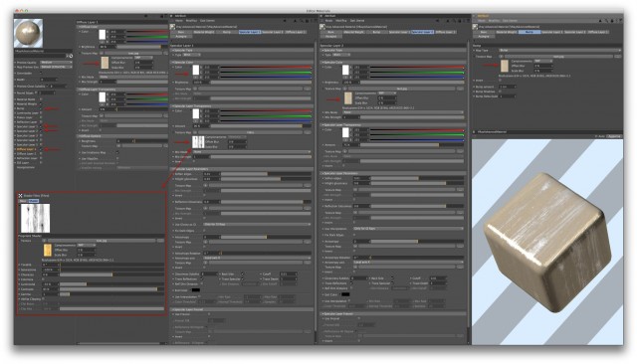Image resolution: width=637 pixels, height=364 pixels.
Task: Open the Diffuse Layer 1 texture thumbnail
Action: (x=105, y=63)
